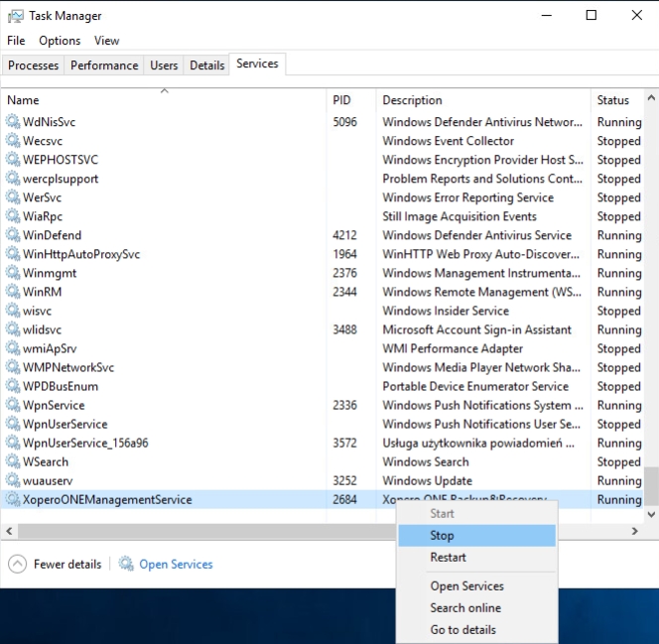
Task: Sort services by the Name column header
Action: point(24,100)
